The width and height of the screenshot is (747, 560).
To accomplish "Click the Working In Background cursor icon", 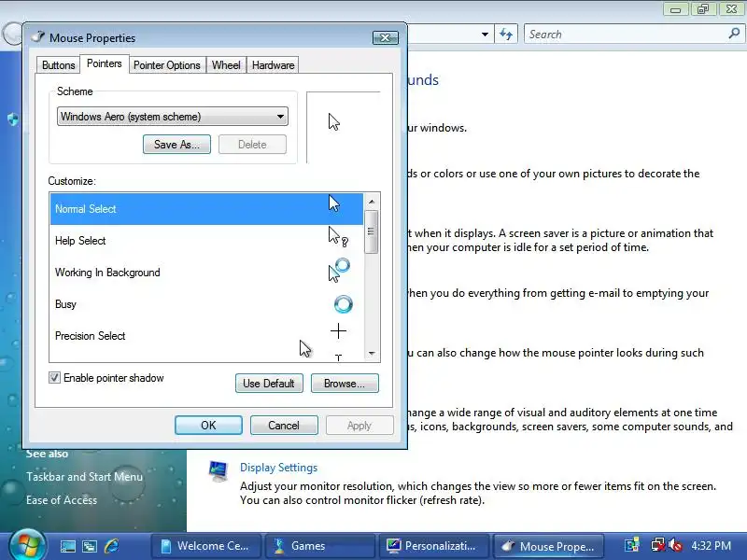I will click(339, 270).
